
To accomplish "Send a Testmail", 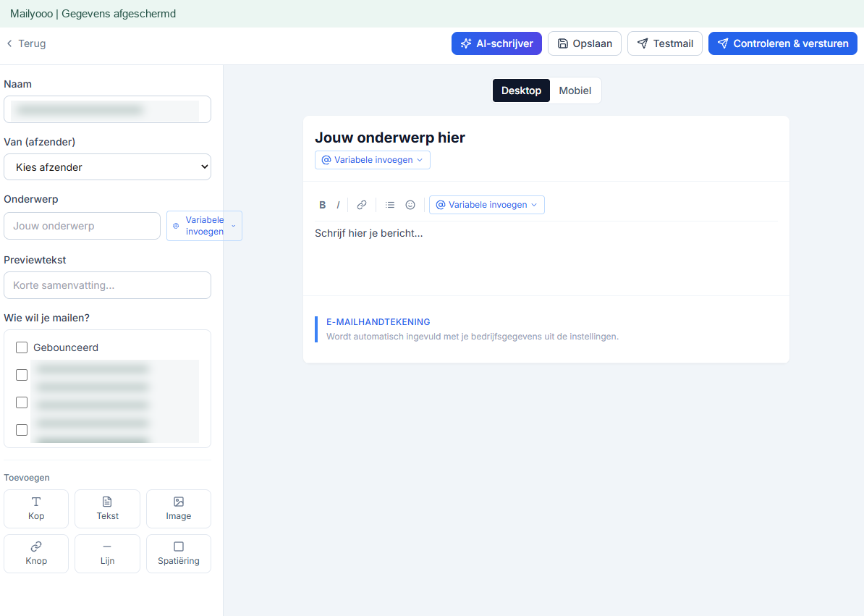I will point(665,43).
